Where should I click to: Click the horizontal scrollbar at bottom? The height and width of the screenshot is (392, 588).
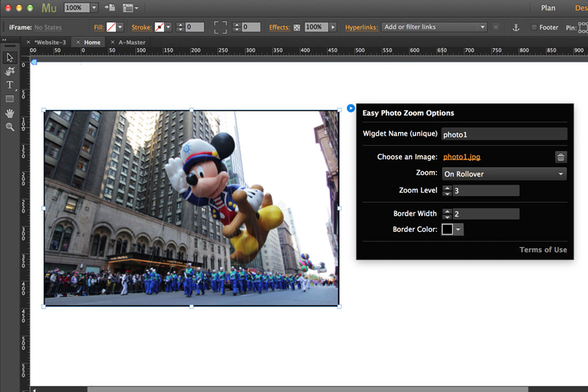click(x=308, y=390)
